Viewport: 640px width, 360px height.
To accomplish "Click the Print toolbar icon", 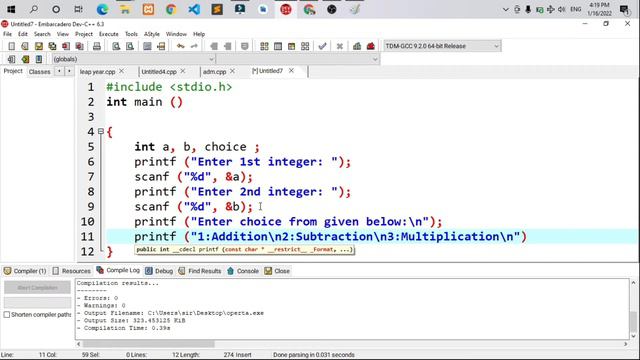I will pos(97,46).
